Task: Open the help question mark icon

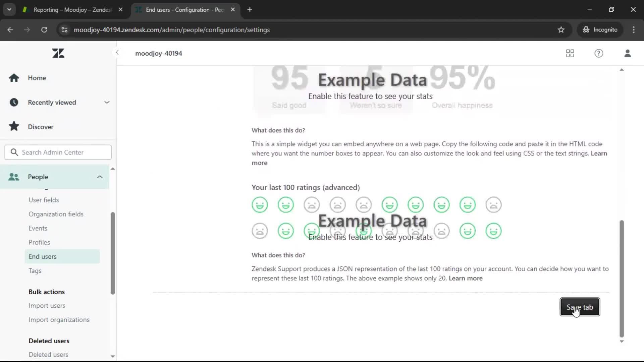Action: pyautogui.click(x=599, y=53)
